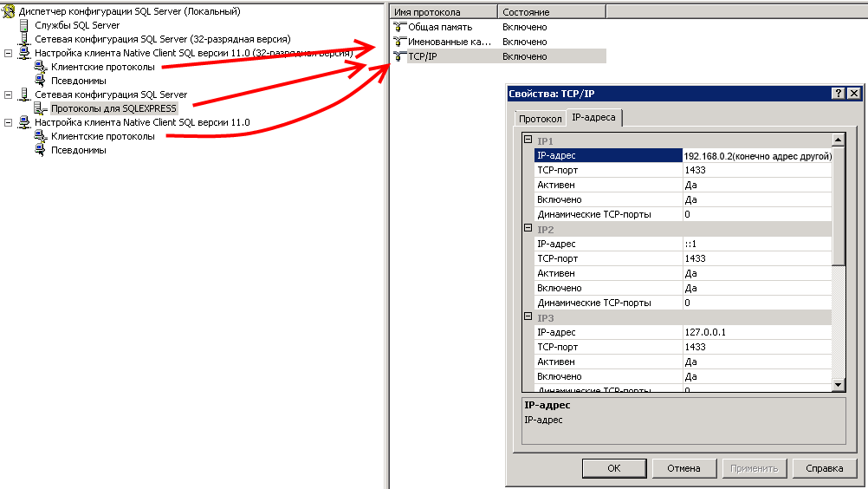Image resolution: width=868 pixels, height=489 pixels.
Task: Collapse the Сетевая конфигурация SQL Server node
Action: click(9, 95)
